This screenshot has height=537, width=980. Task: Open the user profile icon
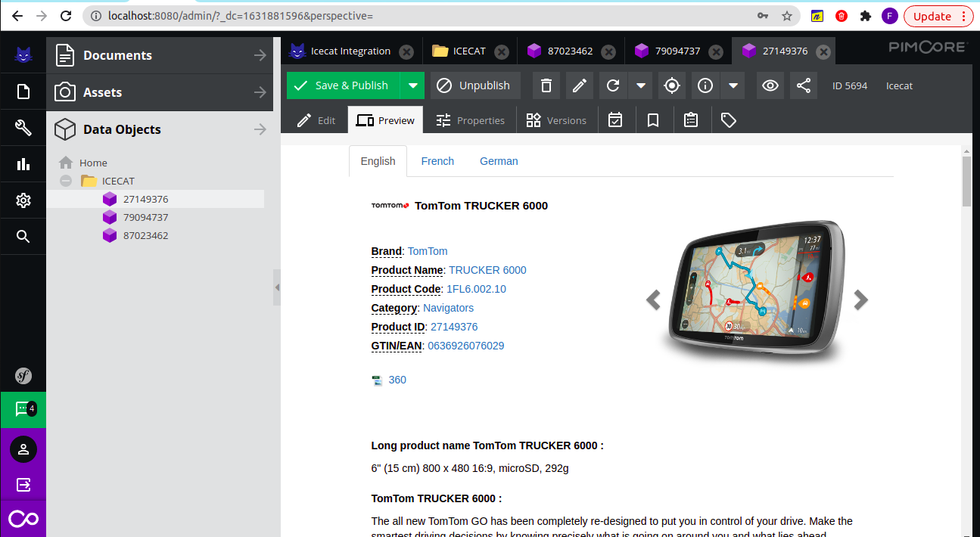[23, 449]
